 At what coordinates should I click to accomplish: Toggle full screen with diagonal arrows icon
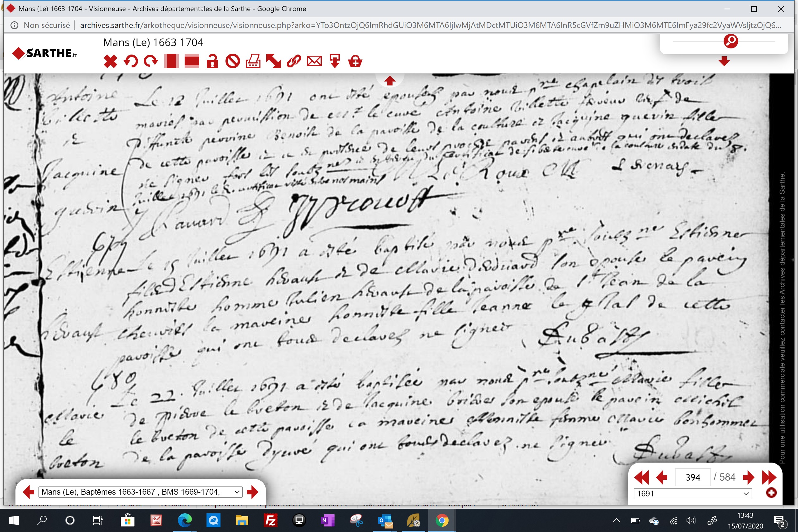coord(274,62)
